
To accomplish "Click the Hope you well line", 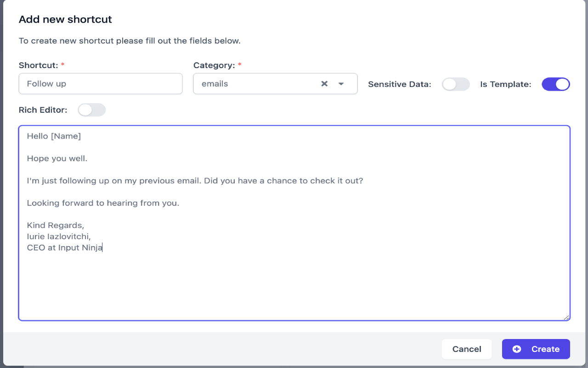I will (x=57, y=159).
